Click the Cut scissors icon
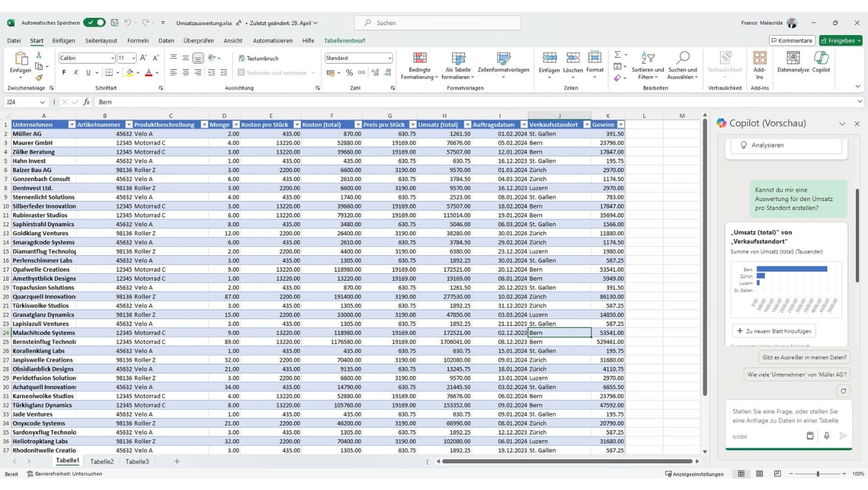 tap(39, 55)
